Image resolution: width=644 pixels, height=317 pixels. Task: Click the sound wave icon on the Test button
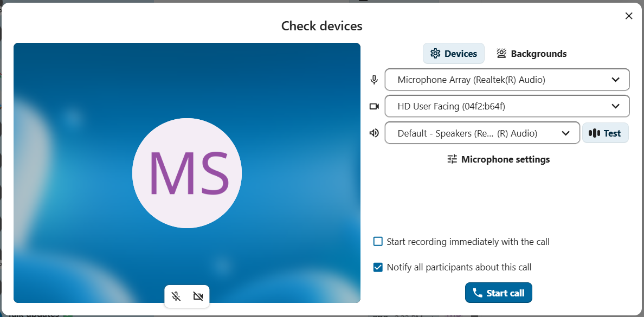pyautogui.click(x=595, y=133)
